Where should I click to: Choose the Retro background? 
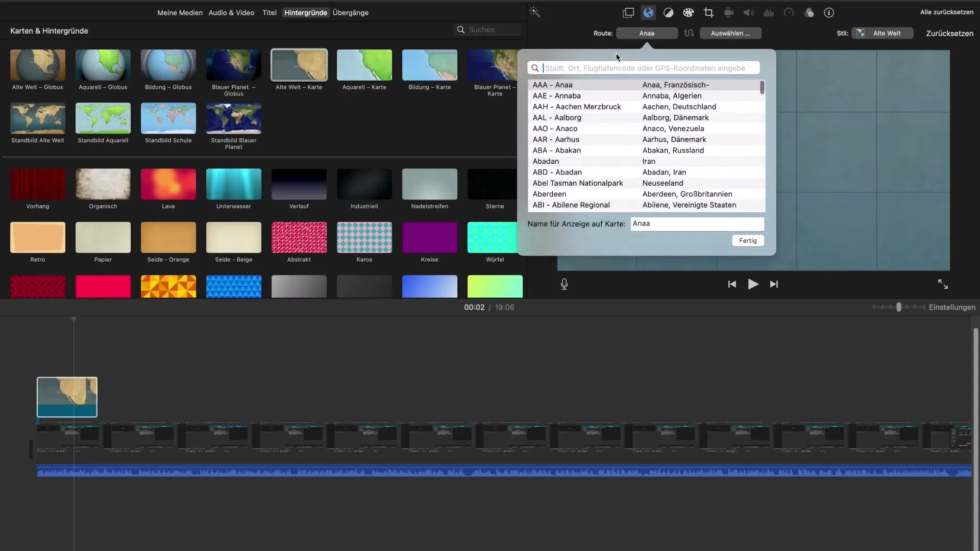(38, 237)
